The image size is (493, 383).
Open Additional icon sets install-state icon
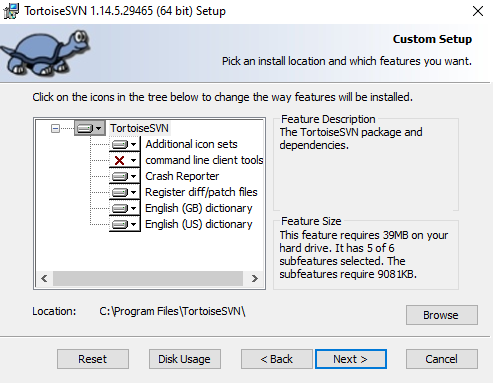pyautogui.click(x=125, y=144)
